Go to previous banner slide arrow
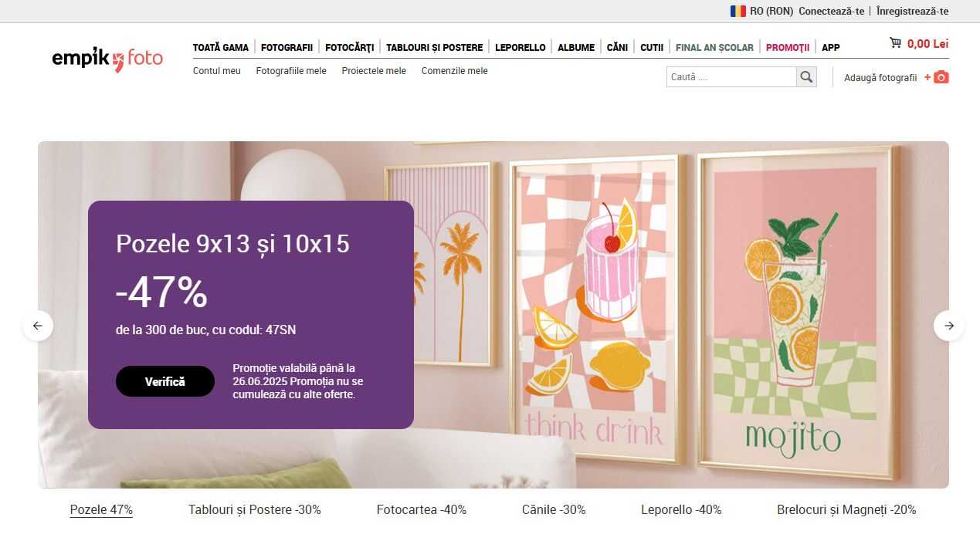980x541 pixels. (x=38, y=326)
